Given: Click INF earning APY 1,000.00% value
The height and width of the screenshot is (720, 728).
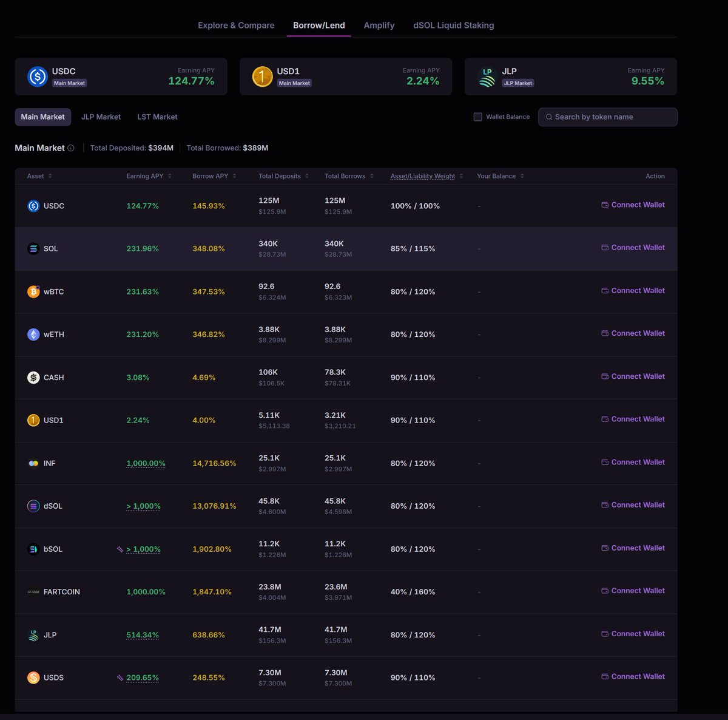Looking at the screenshot, I should (x=146, y=463).
